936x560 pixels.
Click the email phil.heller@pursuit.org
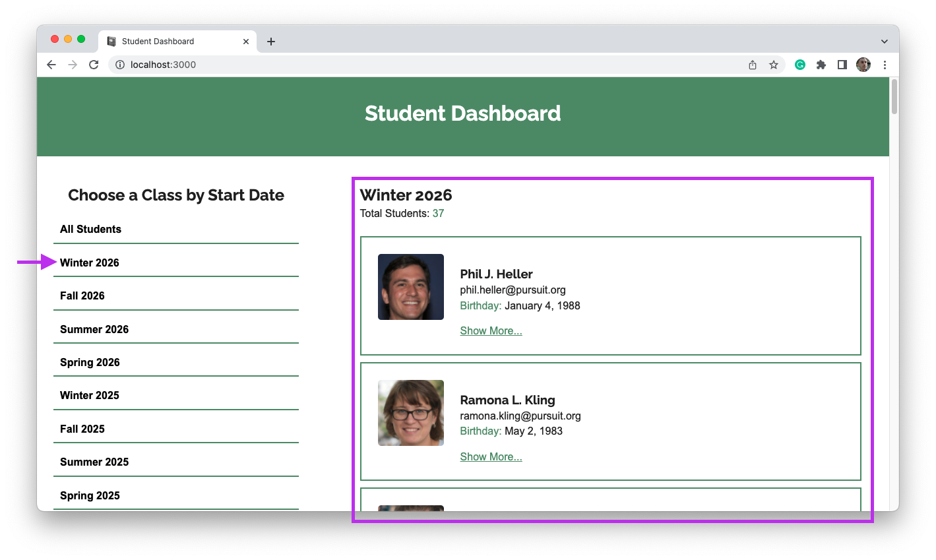coord(513,290)
